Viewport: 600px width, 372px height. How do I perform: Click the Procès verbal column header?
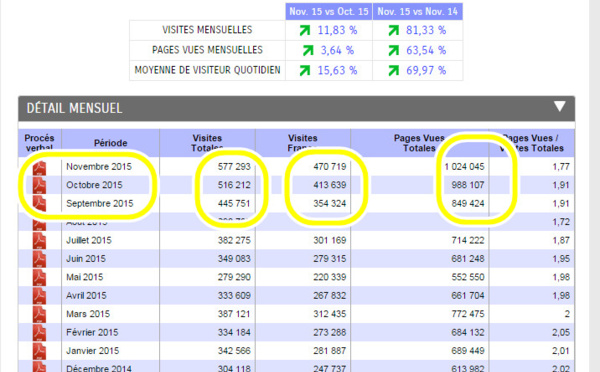pyautogui.click(x=39, y=143)
